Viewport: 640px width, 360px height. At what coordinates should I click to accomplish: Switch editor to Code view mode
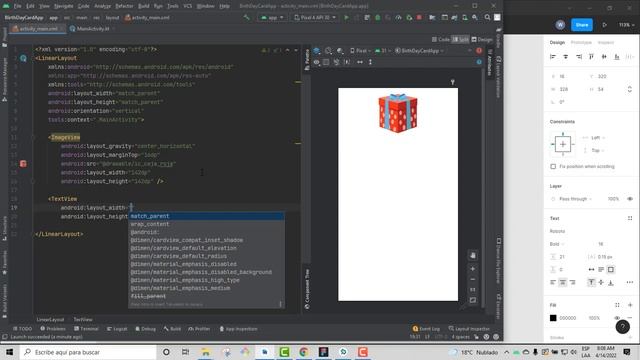pos(441,40)
